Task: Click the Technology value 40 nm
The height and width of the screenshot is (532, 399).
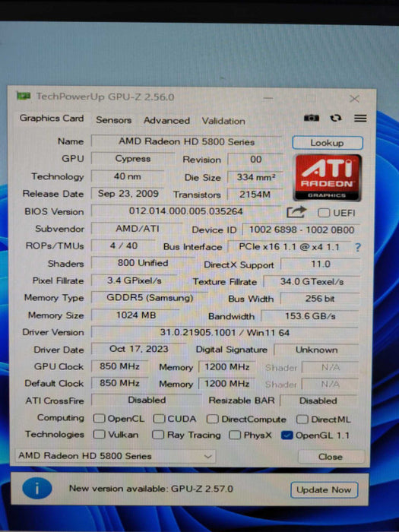Action: (127, 176)
